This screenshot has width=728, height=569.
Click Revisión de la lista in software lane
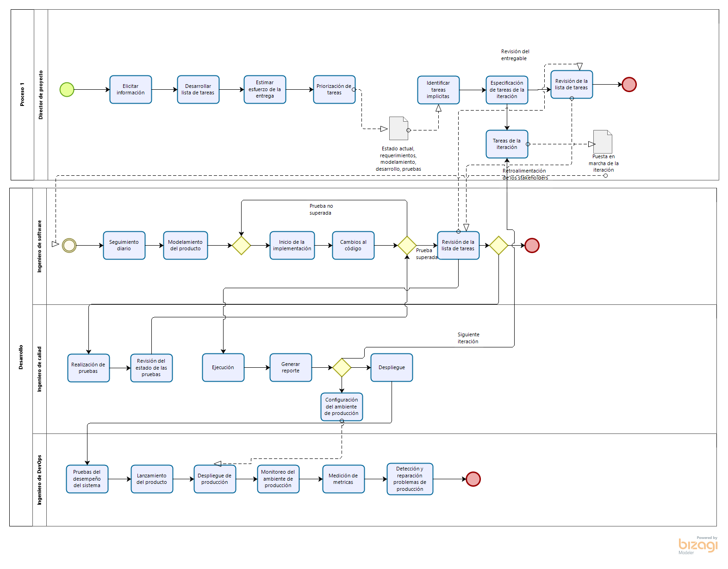pos(458,245)
